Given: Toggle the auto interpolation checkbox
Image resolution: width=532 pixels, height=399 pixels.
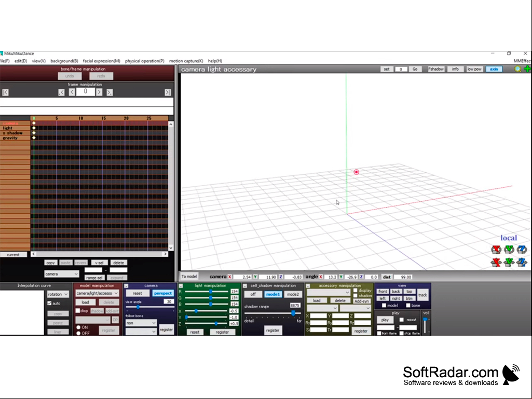Looking at the screenshot, I should pyautogui.click(x=49, y=304).
